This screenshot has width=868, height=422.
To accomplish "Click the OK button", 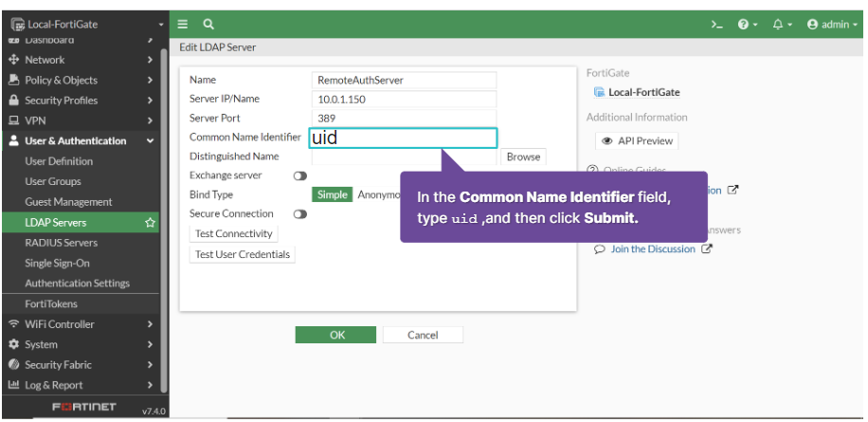I will (335, 335).
